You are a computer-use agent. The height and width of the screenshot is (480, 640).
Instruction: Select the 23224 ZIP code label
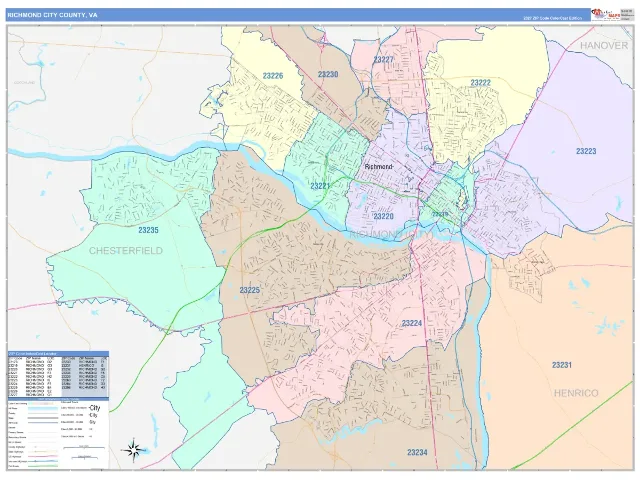pos(411,323)
